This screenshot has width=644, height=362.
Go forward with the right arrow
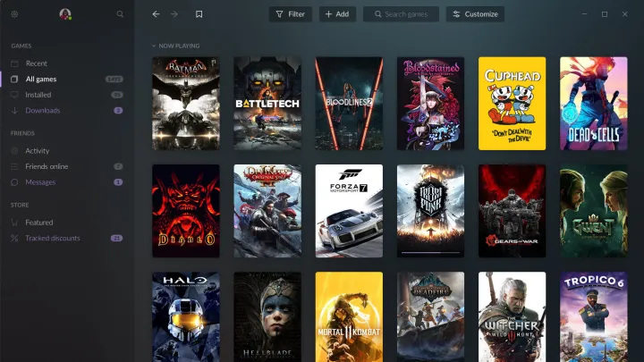pos(174,14)
